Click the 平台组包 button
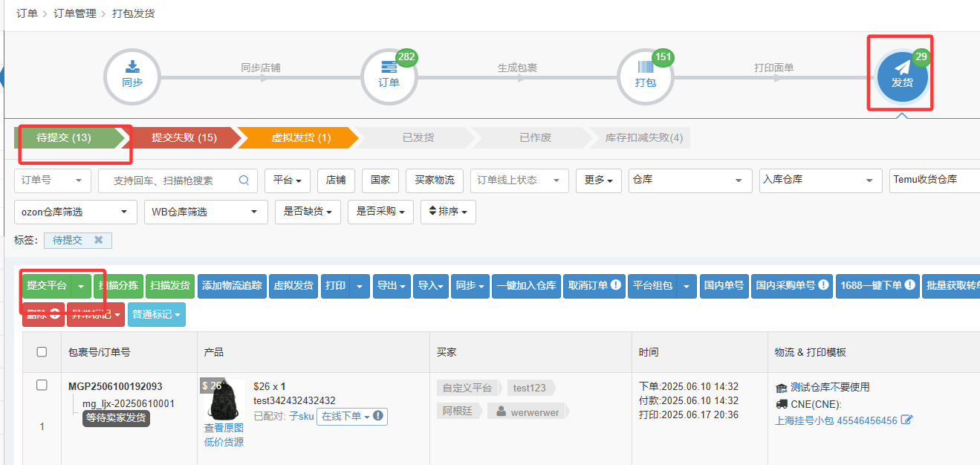Image resolution: width=980 pixels, height=465 pixels. (652, 286)
